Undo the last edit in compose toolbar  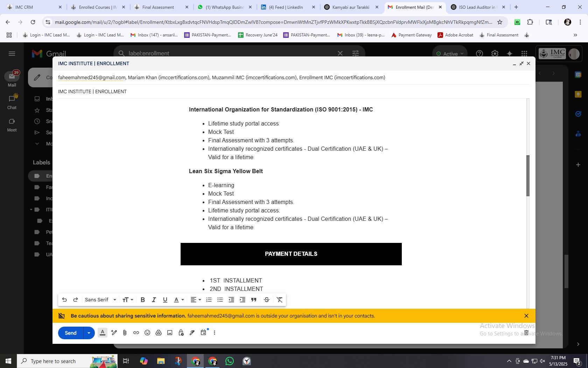64,300
